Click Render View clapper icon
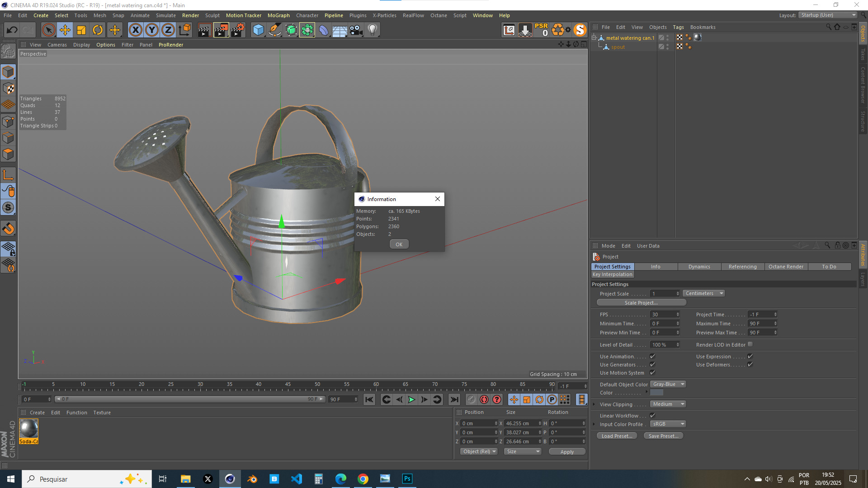This screenshot has width=868, height=488. 204,30
